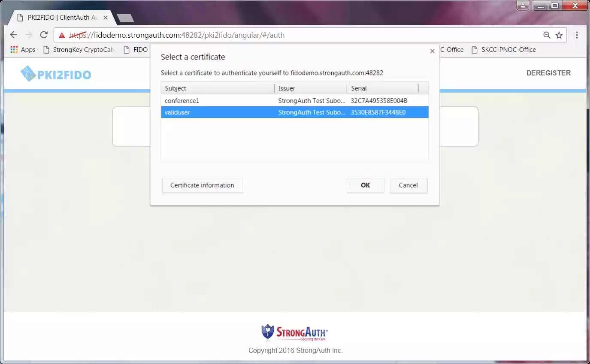The image size is (590, 364).
Task: Click the browser back arrow
Action: click(x=13, y=35)
